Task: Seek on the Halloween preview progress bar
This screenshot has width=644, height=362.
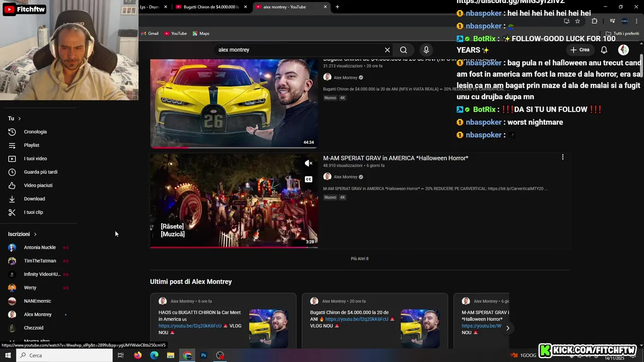Action: point(233,247)
